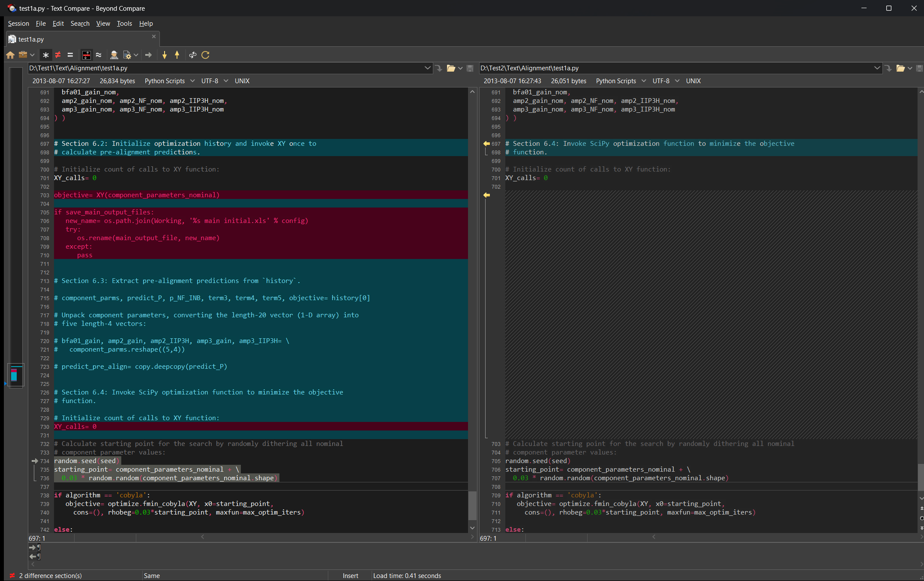The height and width of the screenshot is (581, 924).
Task: Click the gray copy-right arrow at left line 734
Action: pyautogui.click(x=35, y=461)
